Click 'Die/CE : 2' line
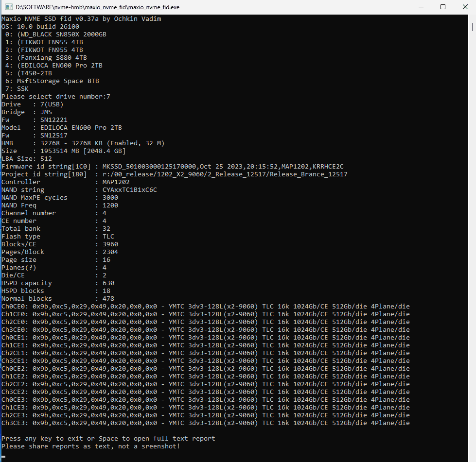This screenshot has height=462, width=476. (54, 275)
